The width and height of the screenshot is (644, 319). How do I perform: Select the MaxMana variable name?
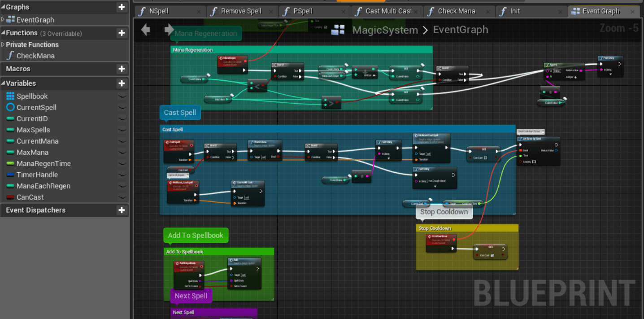(x=32, y=152)
